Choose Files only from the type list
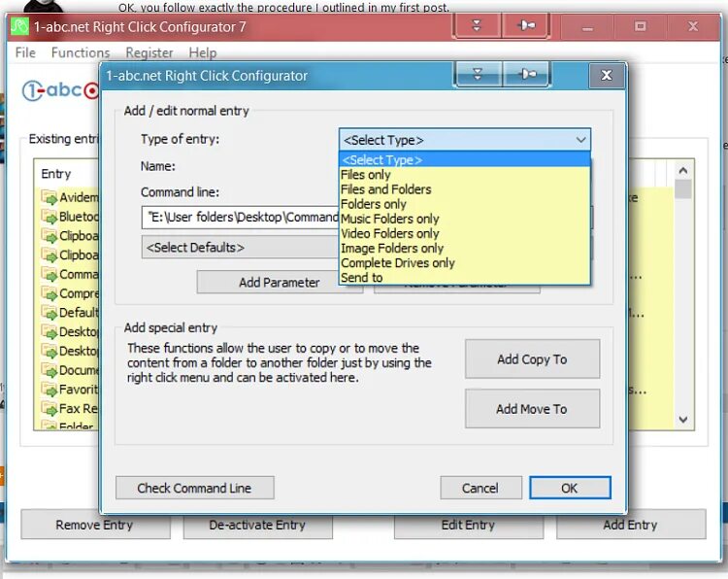Screen dimensions: 728x579 coord(465,175)
